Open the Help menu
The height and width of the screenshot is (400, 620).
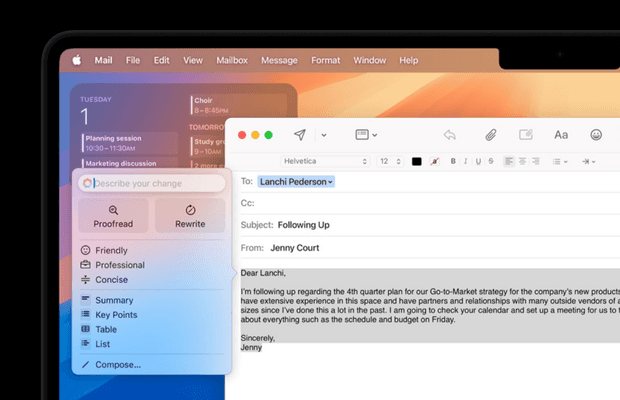click(408, 60)
